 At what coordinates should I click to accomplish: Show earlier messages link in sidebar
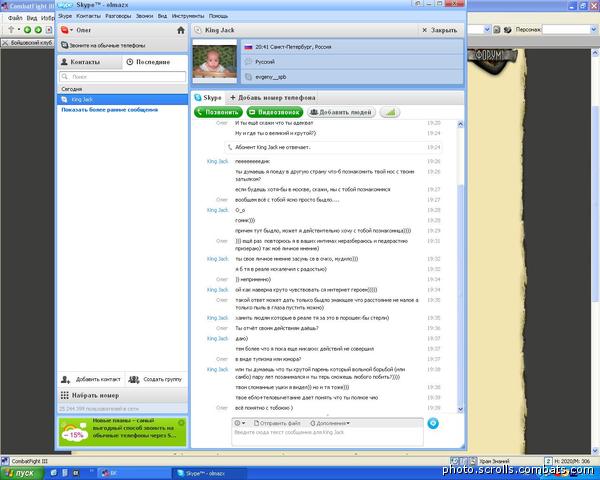click(109, 110)
